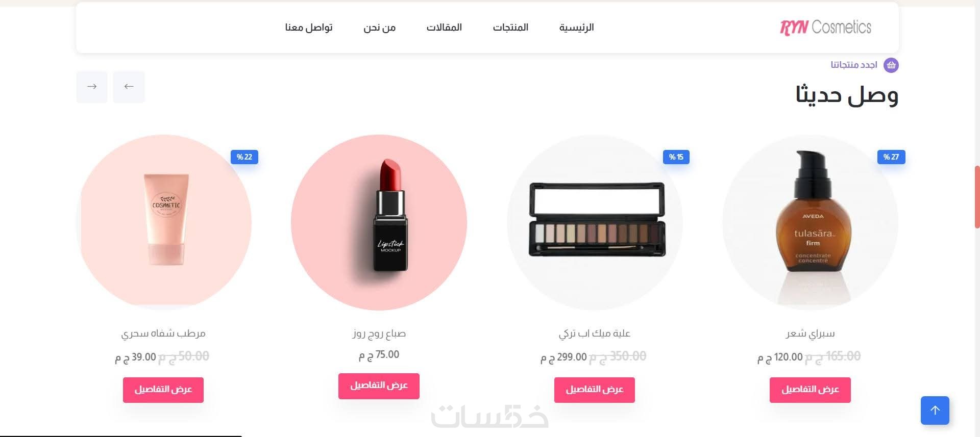Click the blue scroll-to-top arrow button
The height and width of the screenshot is (437, 980).
935,410
